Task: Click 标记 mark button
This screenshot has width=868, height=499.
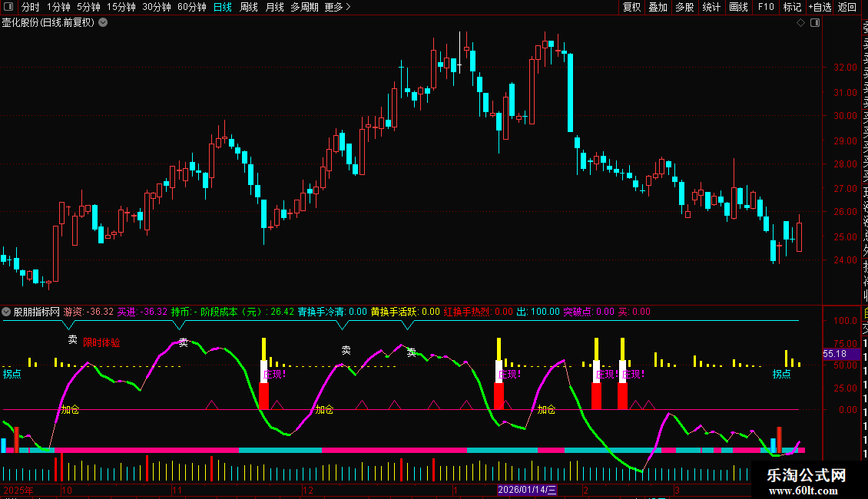Action: click(x=792, y=7)
